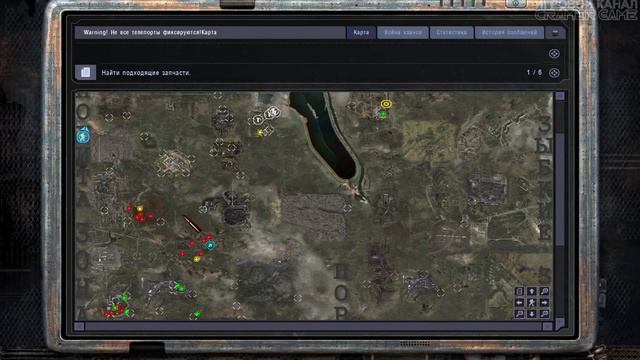Click the green marker below the yellow ring
The image size is (640, 360).
383,114
